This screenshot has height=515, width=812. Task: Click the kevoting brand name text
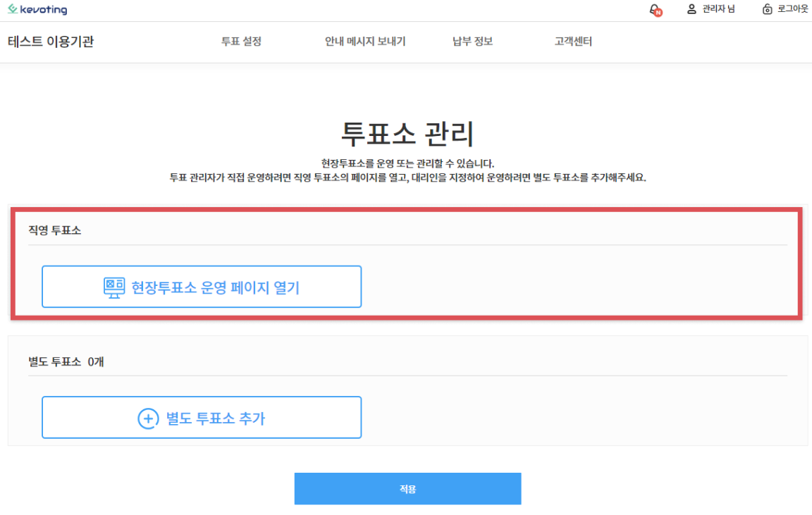[x=44, y=10]
